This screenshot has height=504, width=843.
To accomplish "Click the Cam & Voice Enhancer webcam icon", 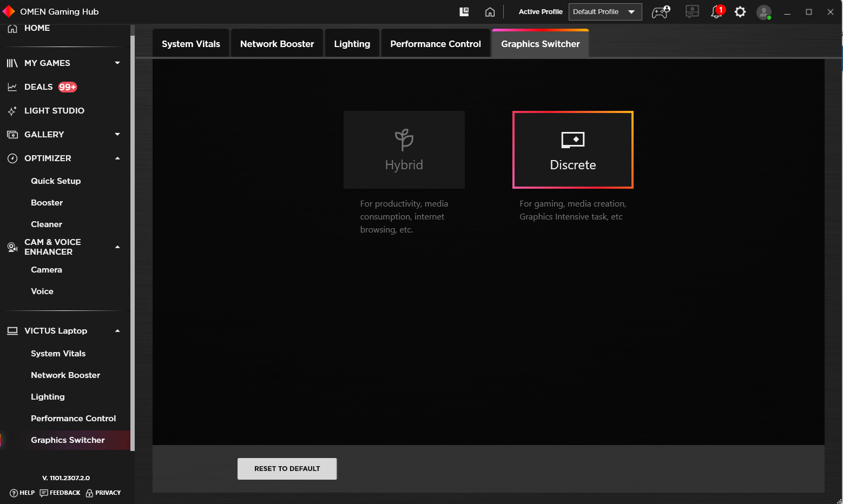I will [x=12, y=247].
